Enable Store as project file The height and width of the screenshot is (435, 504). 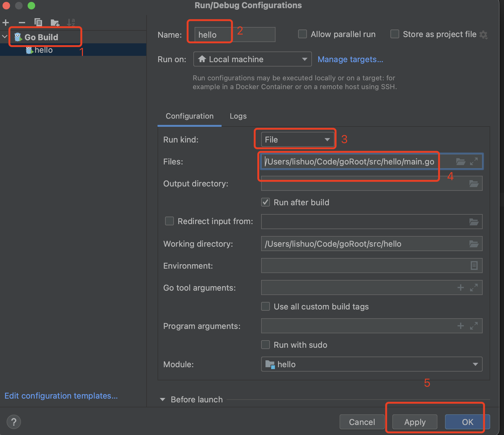pyautogui.click(x=395, y=34)
